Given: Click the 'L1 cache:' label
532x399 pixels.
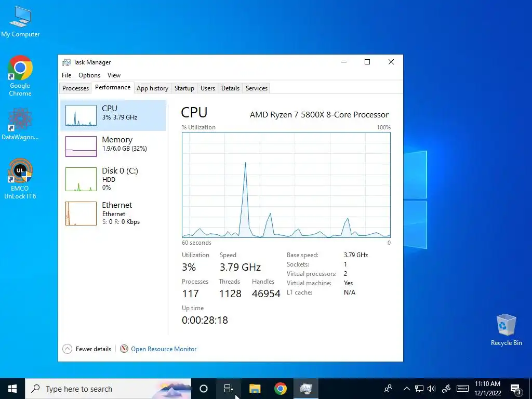Looking at the screenshot, I should pyautogui.click(x=299, y=292).
